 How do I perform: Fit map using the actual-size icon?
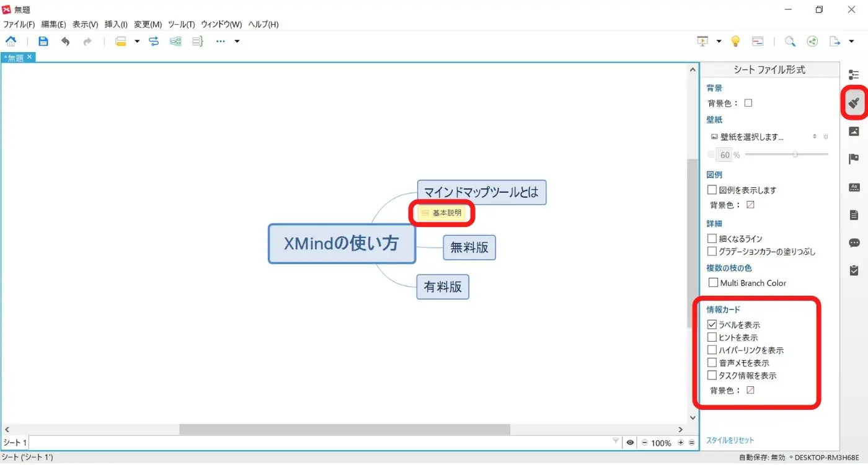click(x=692, y=443)
